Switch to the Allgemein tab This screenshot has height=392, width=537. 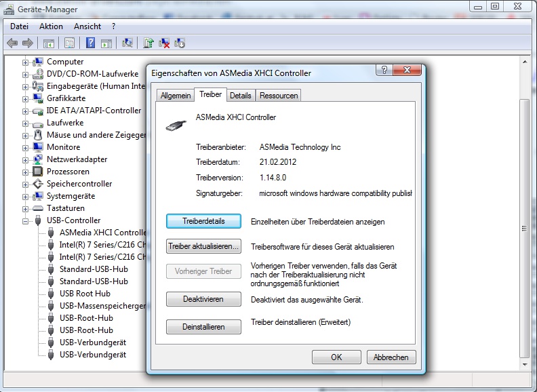176,96
